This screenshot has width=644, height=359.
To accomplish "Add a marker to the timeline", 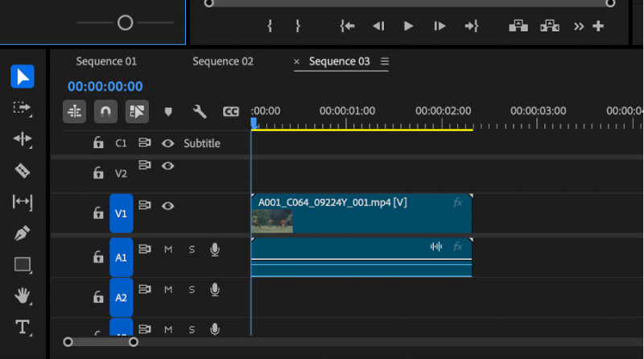I will [x=168, y=112].
